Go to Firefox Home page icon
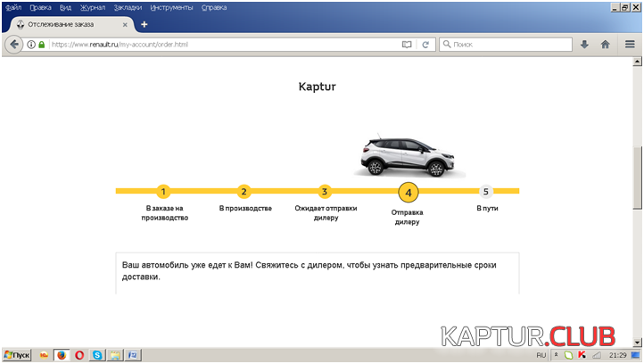644x364 pixels. pyautogui.click(x=606, y=44)
